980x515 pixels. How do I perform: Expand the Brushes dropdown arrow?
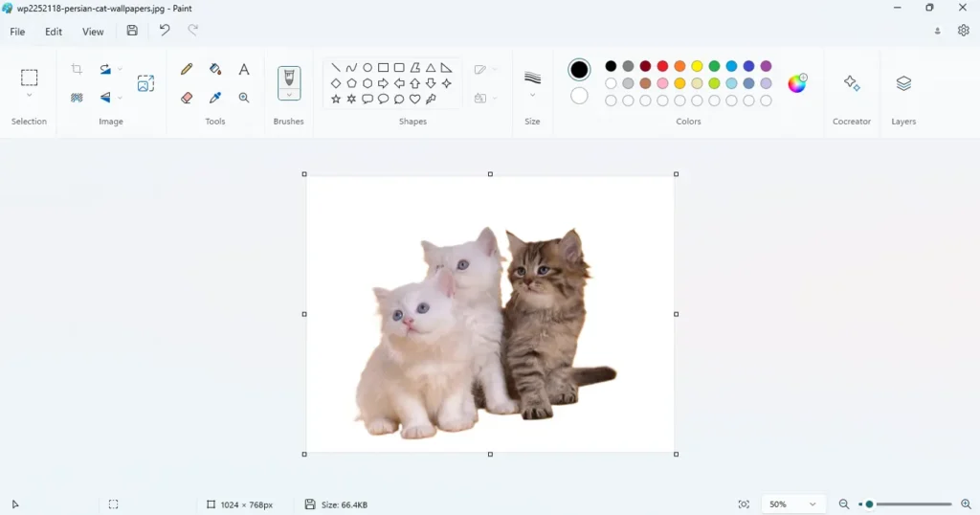point(289,95)
